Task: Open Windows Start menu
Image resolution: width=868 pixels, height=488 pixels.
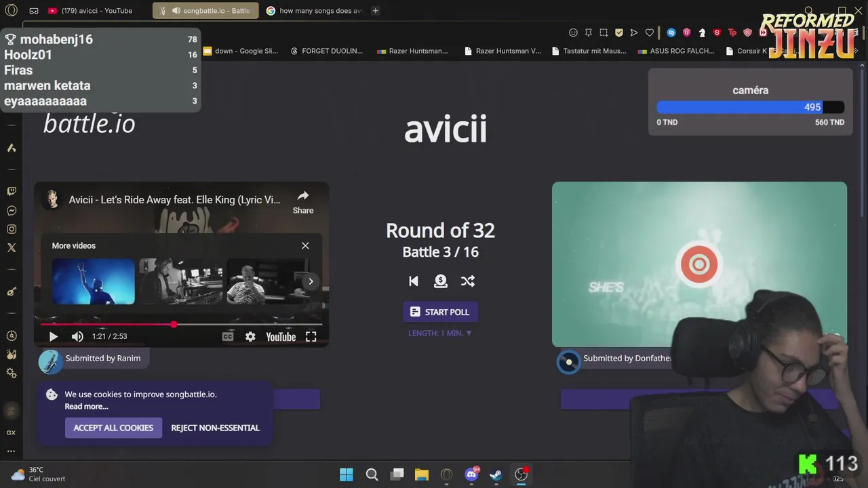Action: click(x=347, y=474)
